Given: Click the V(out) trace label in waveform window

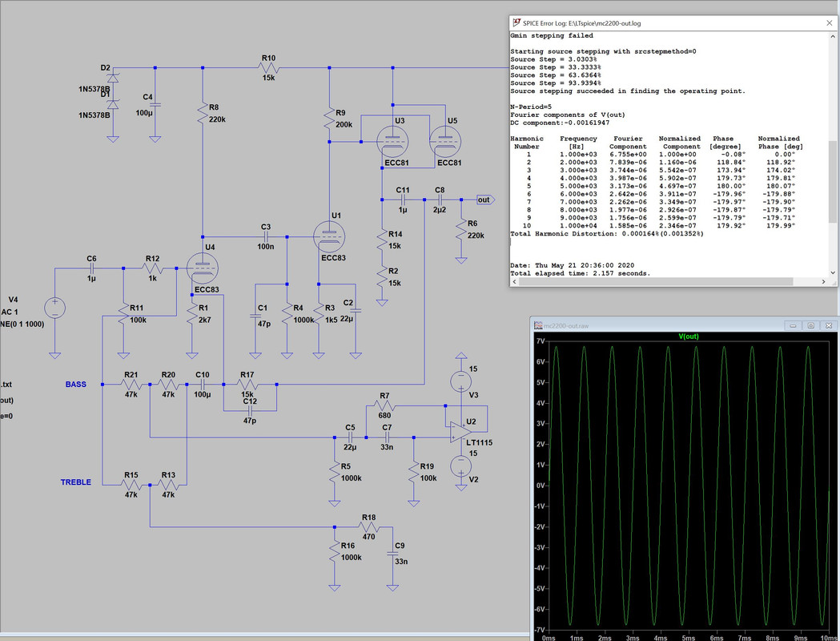Looking at the screenshot, I should tap(689, 337).
